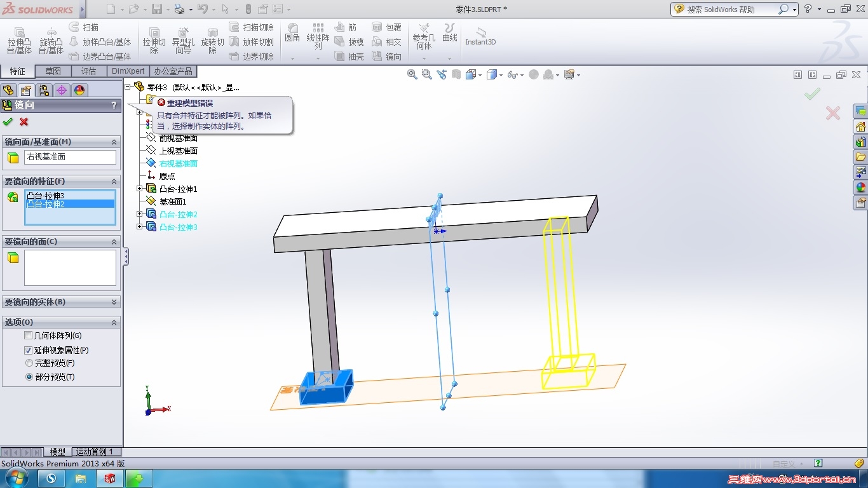Select the 部分预览(T) radio button
This screenshot has height=488, width=868.
coord(29,377)
